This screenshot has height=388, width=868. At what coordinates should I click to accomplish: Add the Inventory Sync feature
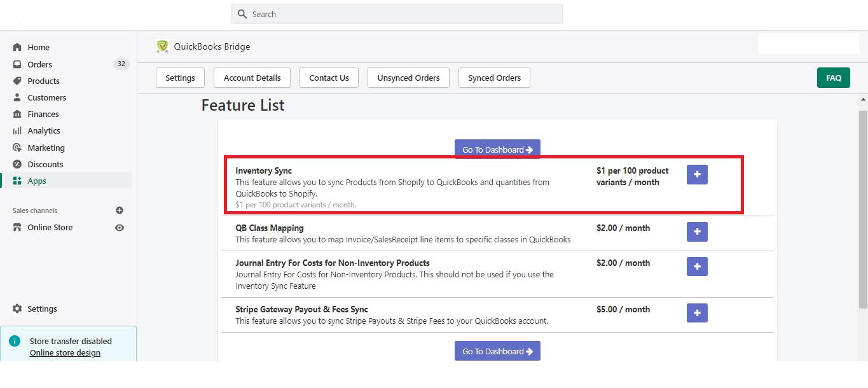point(697,174)
